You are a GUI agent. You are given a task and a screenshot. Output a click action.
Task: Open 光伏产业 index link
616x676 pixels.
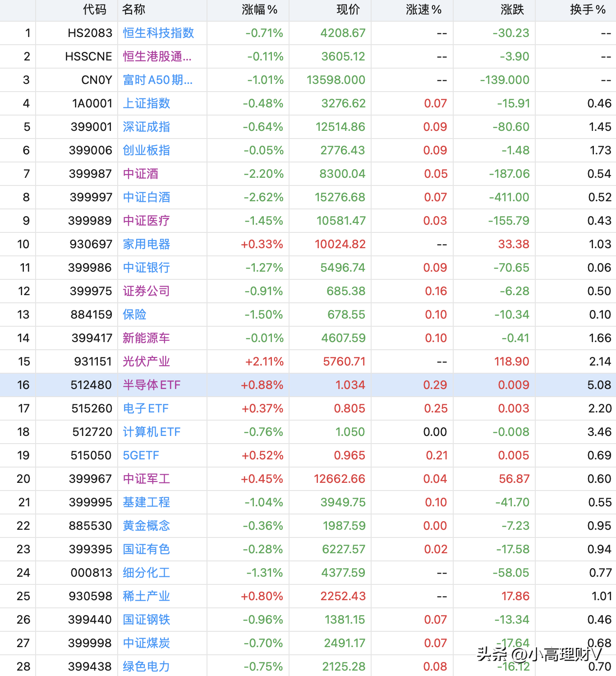[x=147, y=361]
